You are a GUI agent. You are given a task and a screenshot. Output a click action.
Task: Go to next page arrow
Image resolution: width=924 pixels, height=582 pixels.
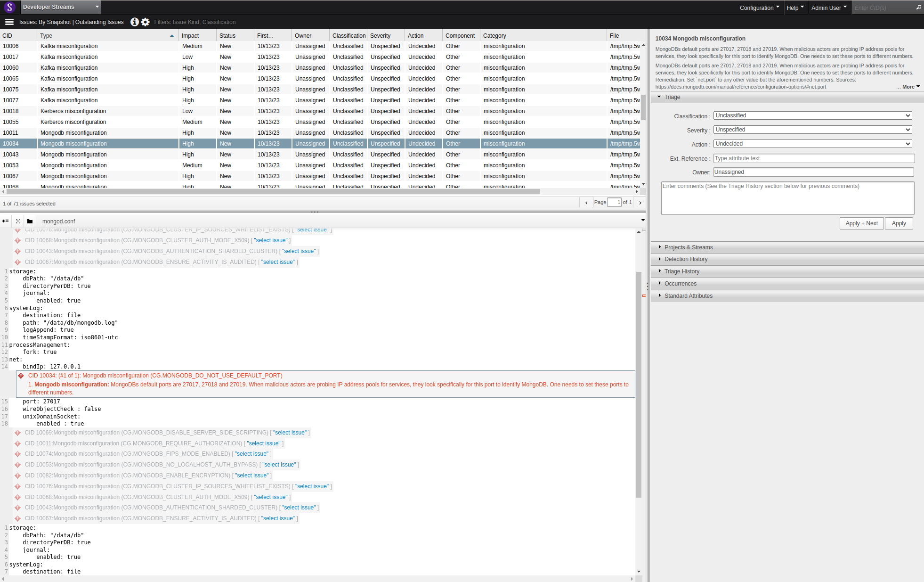click(x=640, y=203)
